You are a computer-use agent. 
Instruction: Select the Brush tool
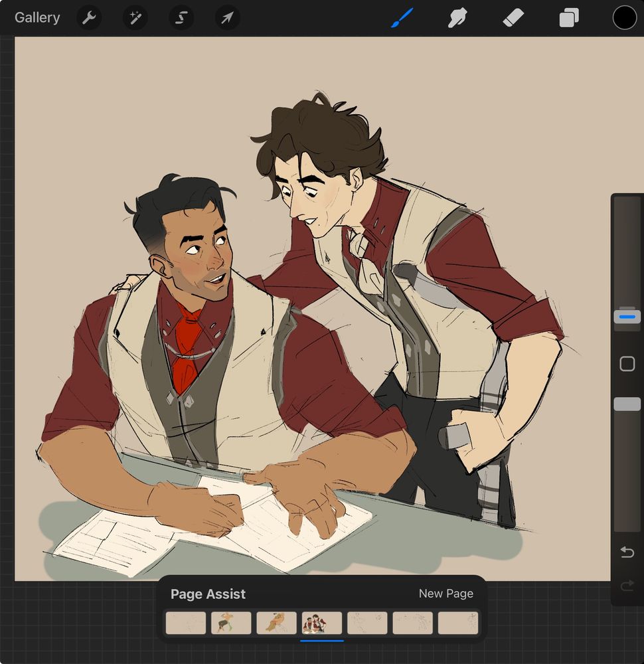click(402, 18)
